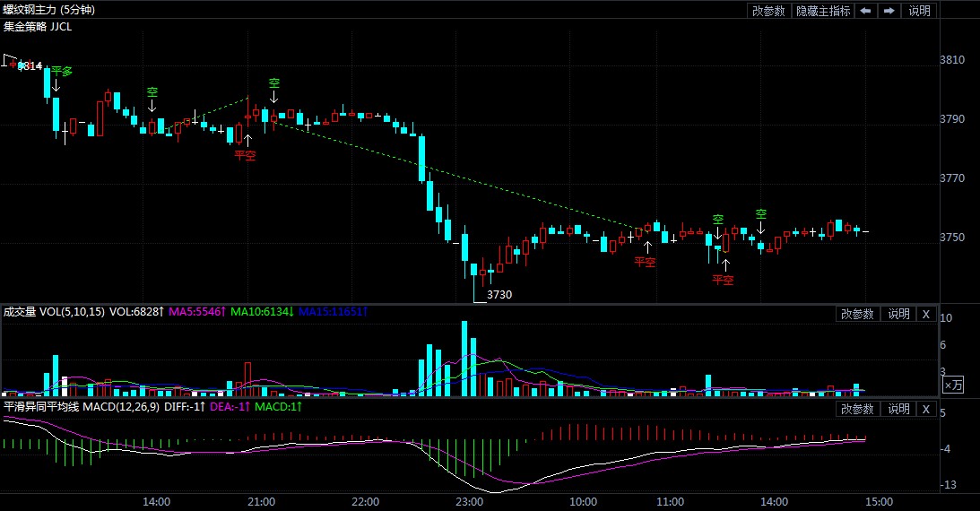The image size is (980, 511).
Task: Click the MA10:6134 volume indicator value
Action: [262, 311]
